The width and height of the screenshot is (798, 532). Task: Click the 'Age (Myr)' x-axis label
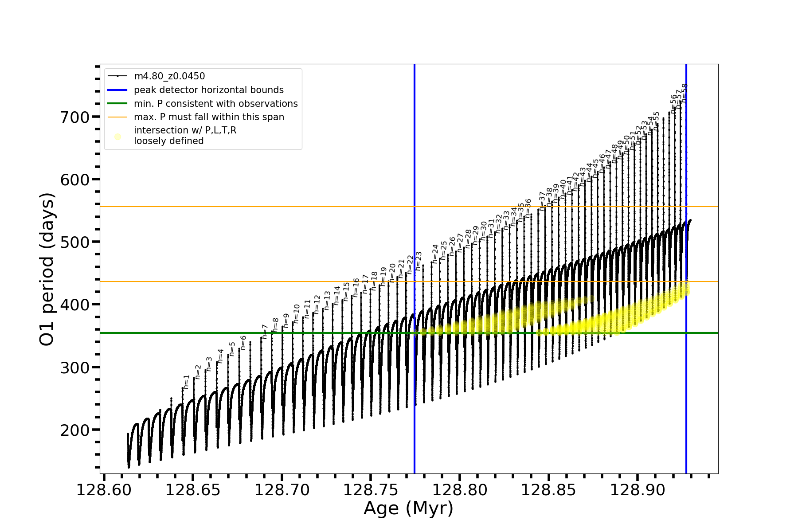pos(408,509)
